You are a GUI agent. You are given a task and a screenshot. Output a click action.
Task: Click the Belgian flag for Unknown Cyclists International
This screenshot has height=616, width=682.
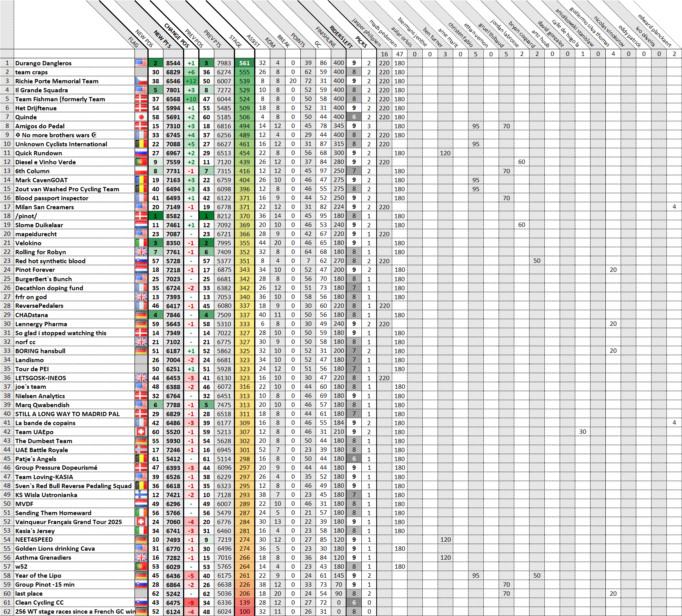click(141, 144)
